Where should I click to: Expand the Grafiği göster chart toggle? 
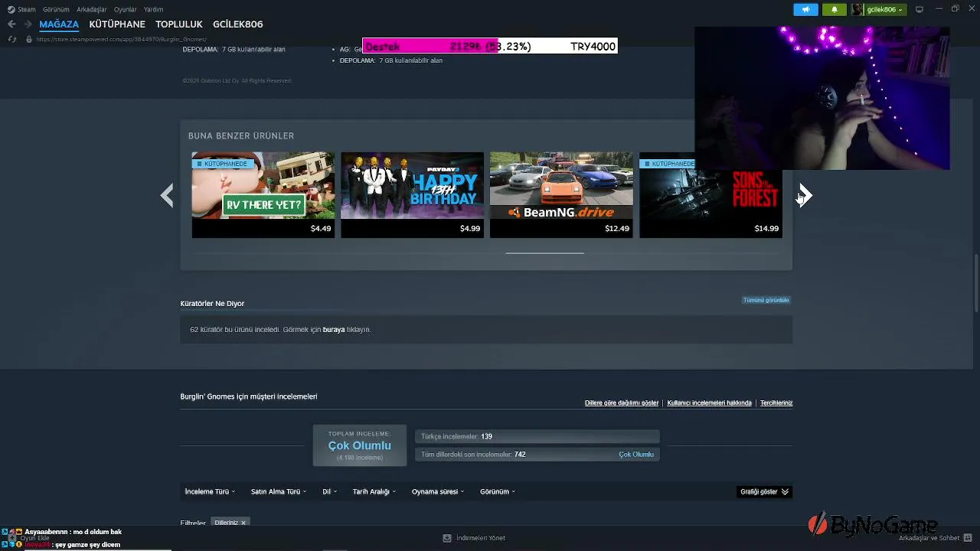764,492
